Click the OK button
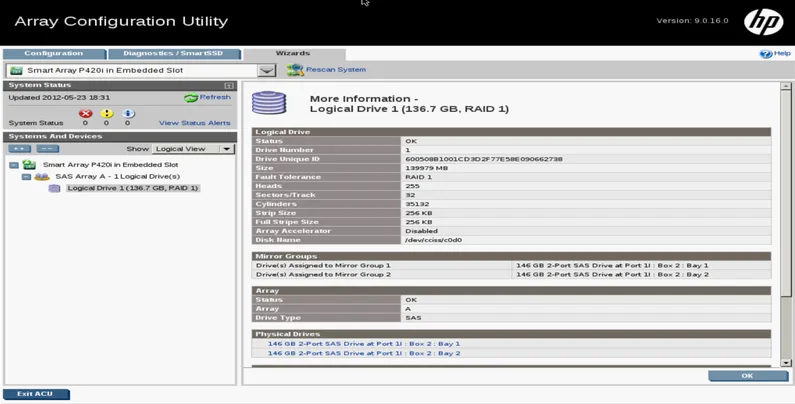This screenshot has width=795, height=404. point(748,376)
